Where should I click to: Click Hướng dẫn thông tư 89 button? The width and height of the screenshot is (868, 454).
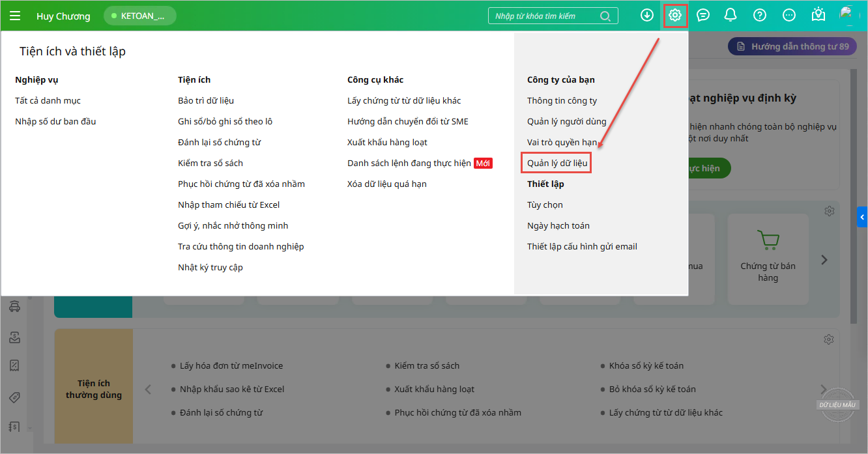[x=792, y=47]
